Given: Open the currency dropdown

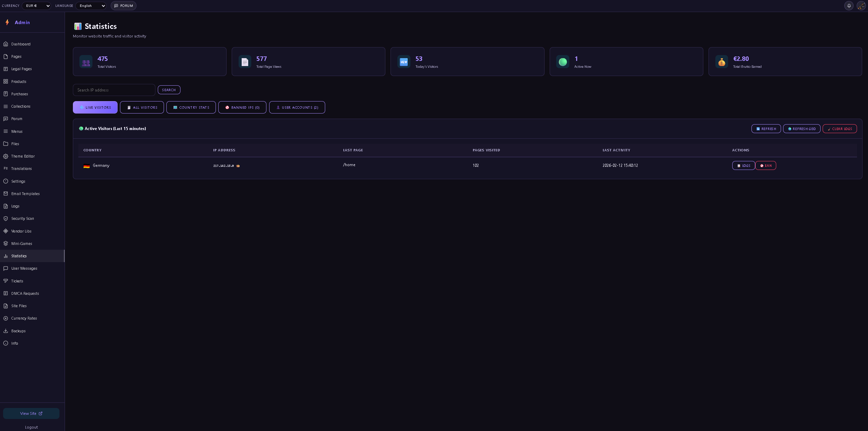Looking at the screenshot, I should pyautogui.click(x=36, y=6).
